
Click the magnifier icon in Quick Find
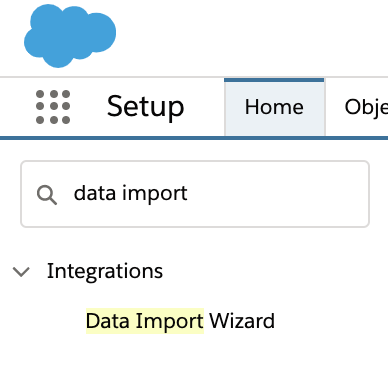[47, 195]
